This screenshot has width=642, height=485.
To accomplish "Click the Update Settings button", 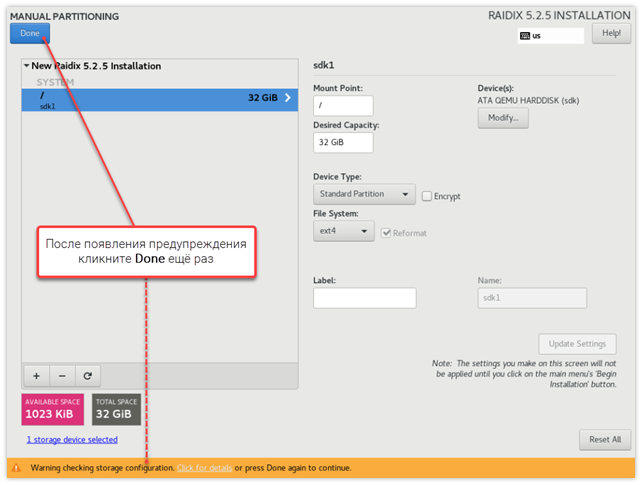I will [577, 344].
